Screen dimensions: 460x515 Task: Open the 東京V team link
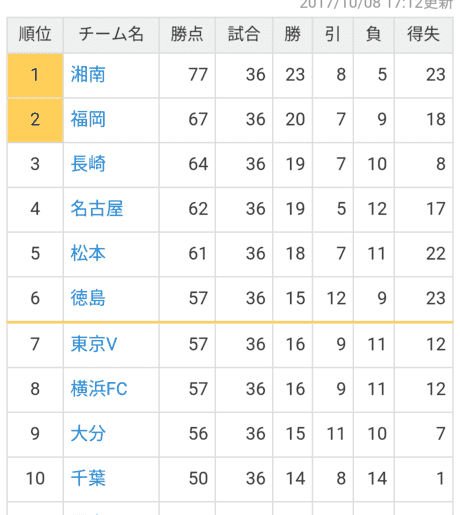94,344
